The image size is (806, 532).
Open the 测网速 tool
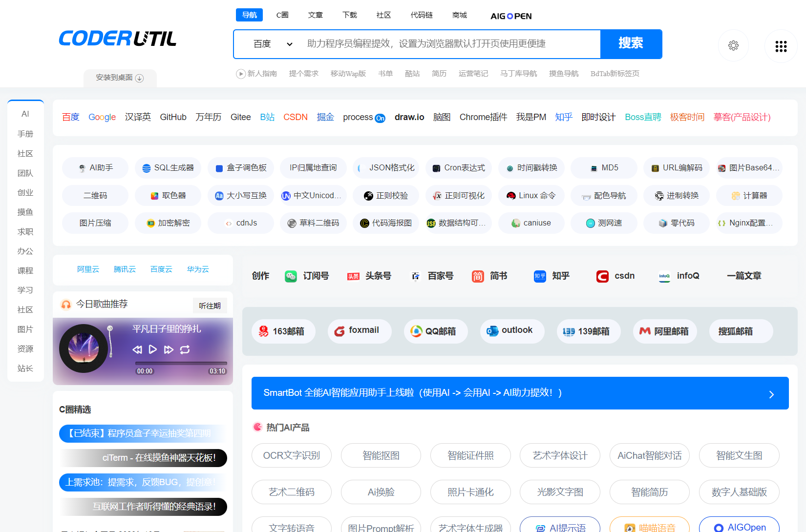click(x=604, y=223)
